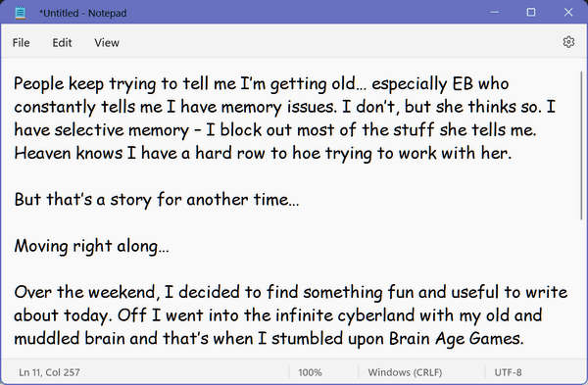Open the View menu
588x385 pixels.
[107, 43]
